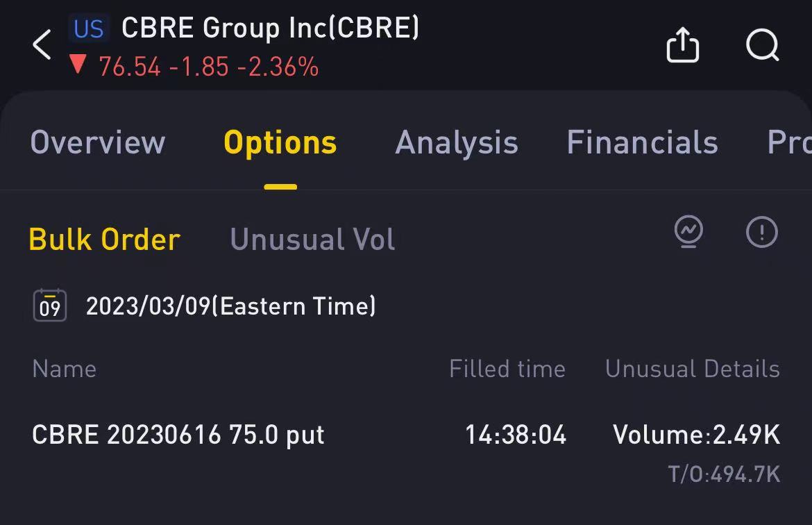Screen dimensions: 812x525
Task: Tap Unusual Details column header
Action: click(693, 369)
